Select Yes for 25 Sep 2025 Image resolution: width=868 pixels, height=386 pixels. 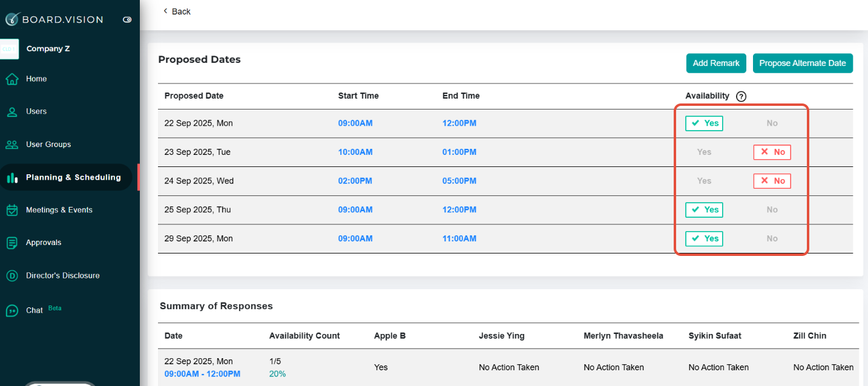[x=704, y=210]
